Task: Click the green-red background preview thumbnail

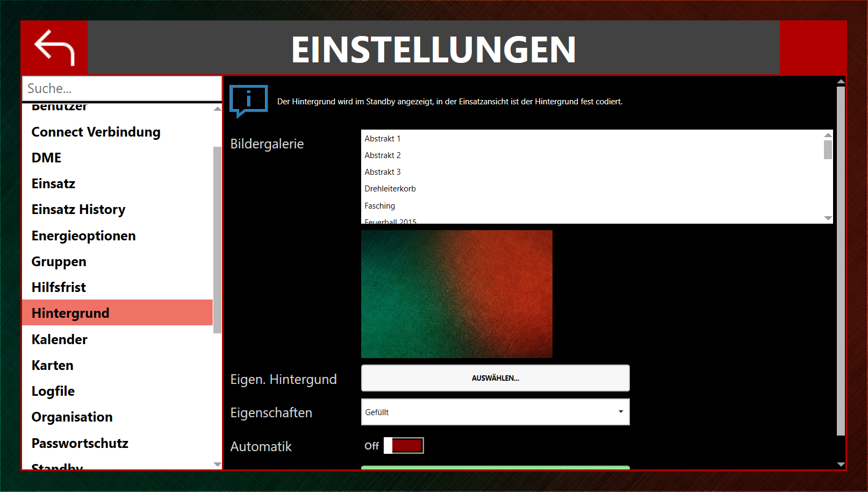Action: (457, 294)
